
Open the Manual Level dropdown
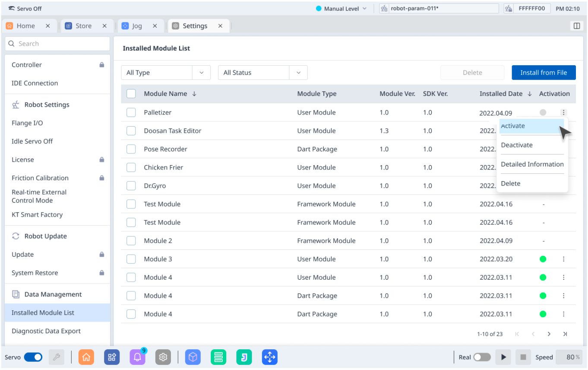click(x=341, y=9)
